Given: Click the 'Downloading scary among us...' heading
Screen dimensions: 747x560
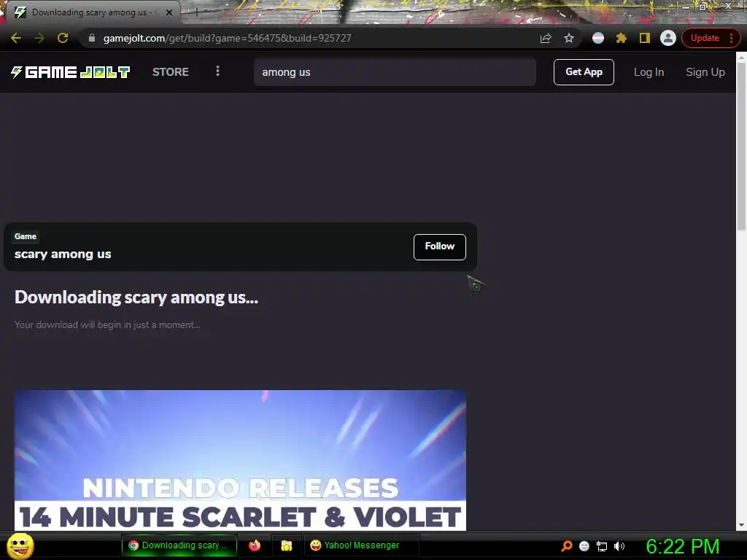Looking at the screenshot, I should [136, 297].
